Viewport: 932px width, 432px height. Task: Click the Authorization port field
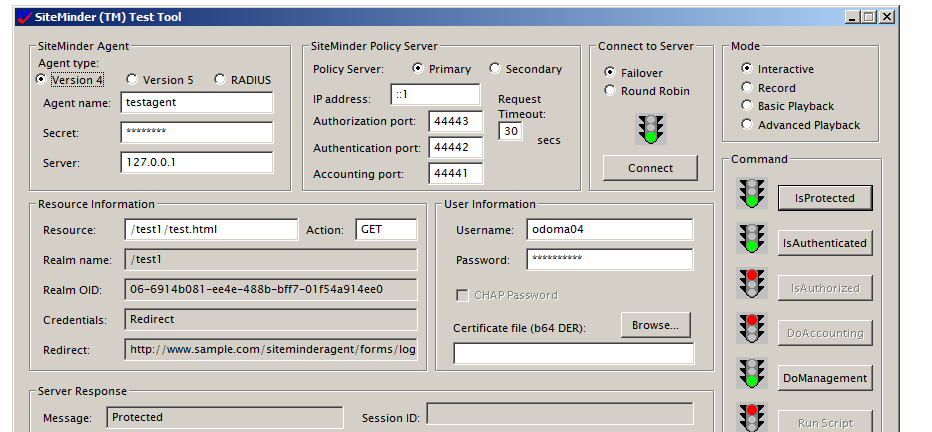click(x=455, y=121)
